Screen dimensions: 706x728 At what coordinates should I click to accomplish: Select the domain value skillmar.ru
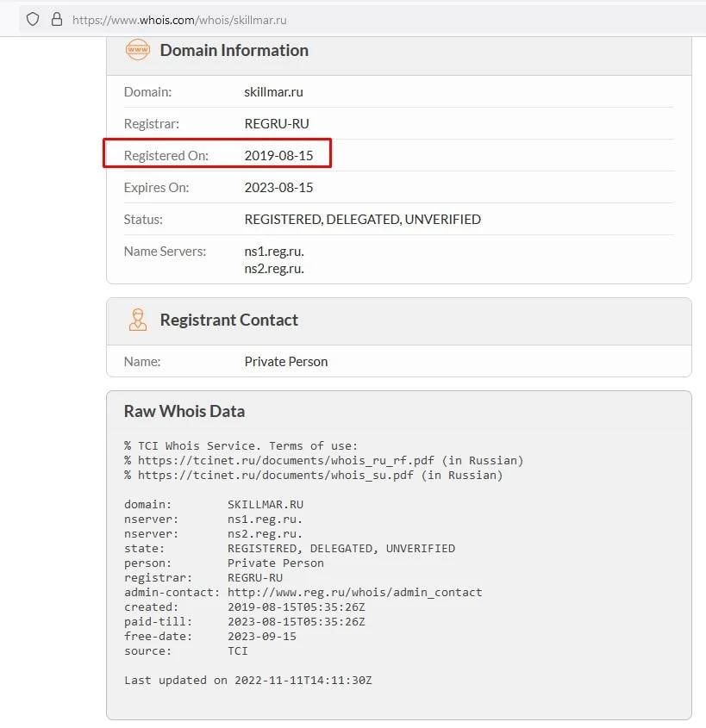click(273, 92)
